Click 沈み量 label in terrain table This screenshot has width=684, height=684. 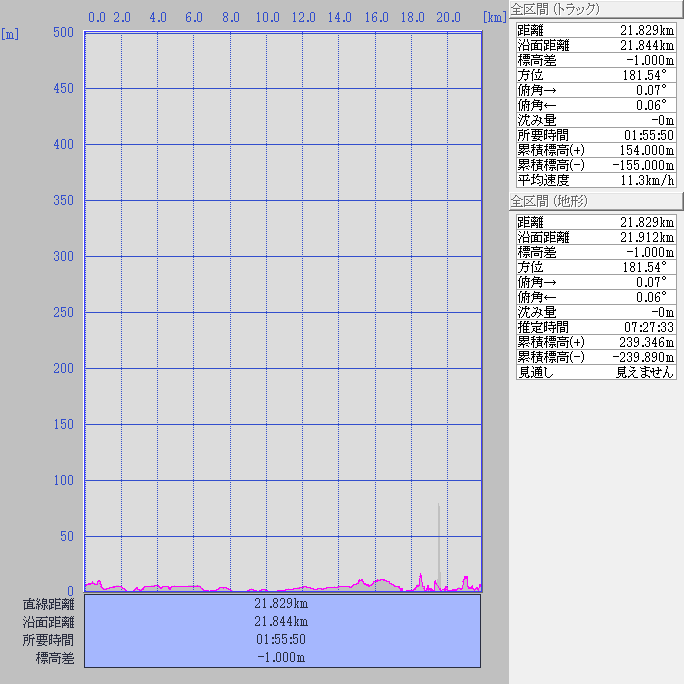pos(537,312)
